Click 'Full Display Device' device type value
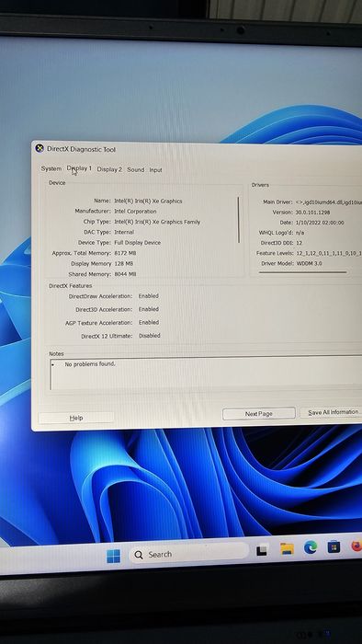Image resolution: width=362 pixels, height=644 pixels. click(137, 243)
